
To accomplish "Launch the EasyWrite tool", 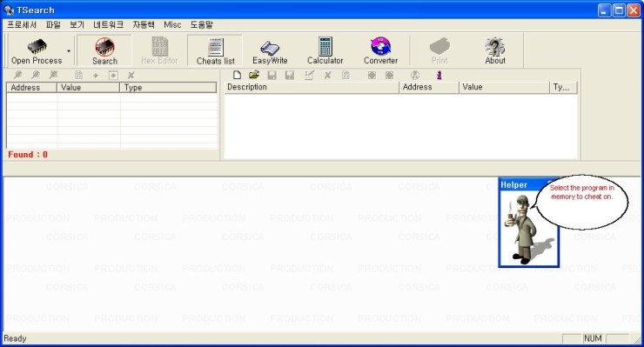I will click(x=270, y=51).
